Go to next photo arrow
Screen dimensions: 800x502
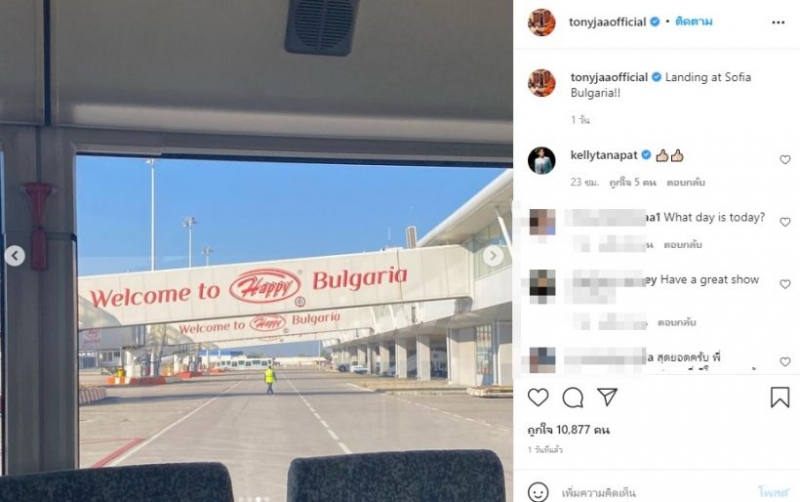tap(493, 256)
